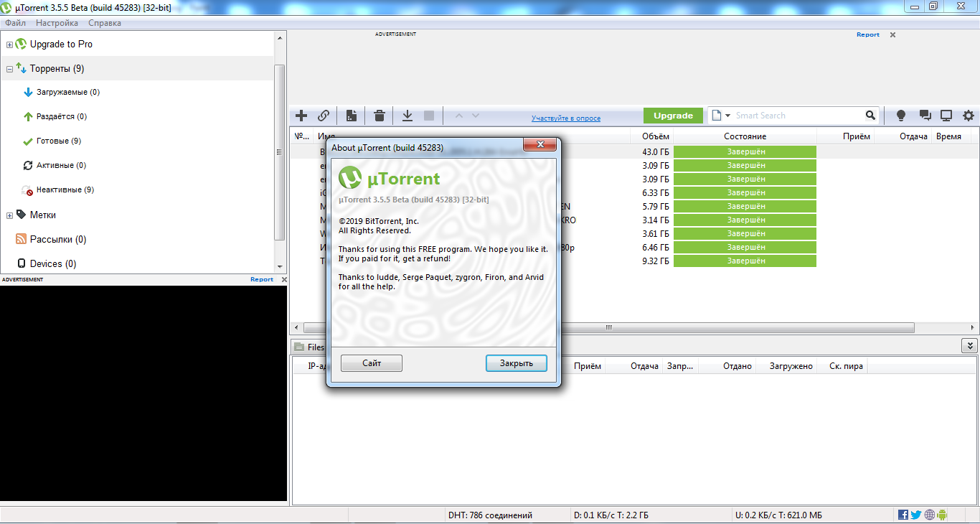Viewport: 980px width, 524px height.
Task: Click the remote monitor icon in toolbar
Action: click(946, 116)
